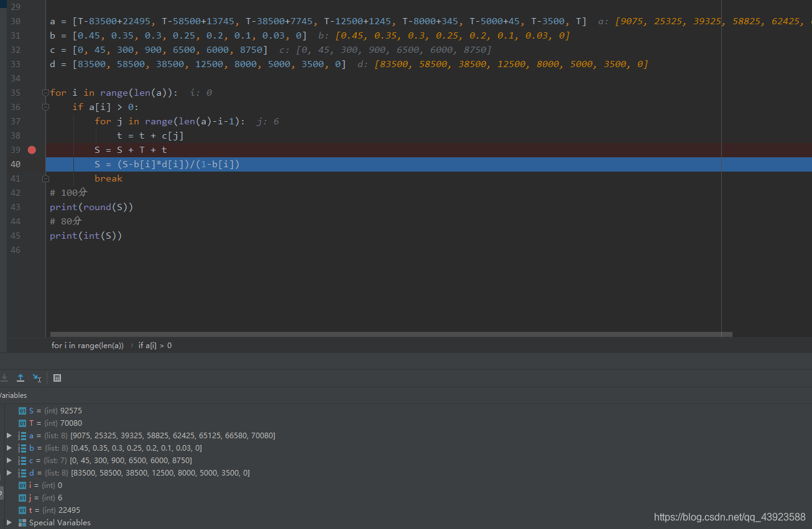Expand list variable c in Variables panel
The width and height of the screenshot is (812, 529).
click(9, 461)
